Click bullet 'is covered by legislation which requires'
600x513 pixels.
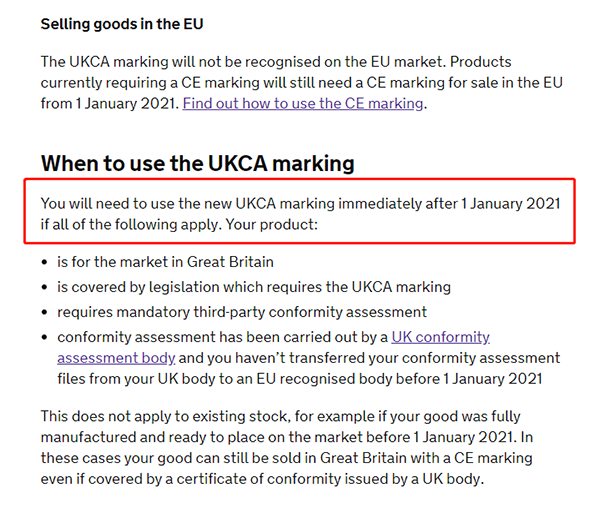[254, 287]
